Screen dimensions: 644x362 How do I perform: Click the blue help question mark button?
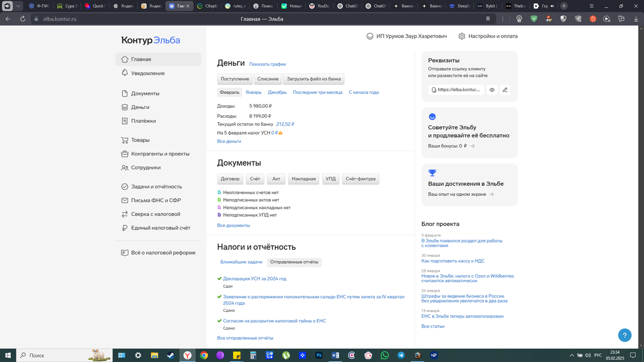tap(625, 335)
